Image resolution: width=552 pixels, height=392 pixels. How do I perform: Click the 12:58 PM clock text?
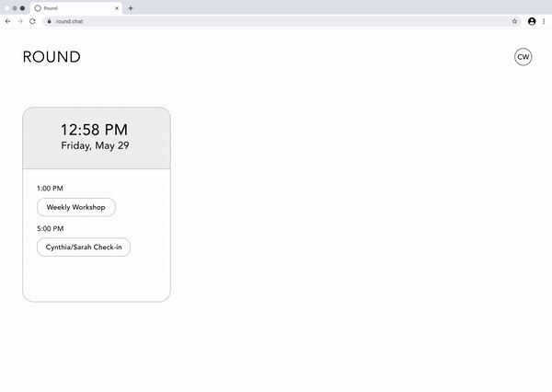click(95, 130)
